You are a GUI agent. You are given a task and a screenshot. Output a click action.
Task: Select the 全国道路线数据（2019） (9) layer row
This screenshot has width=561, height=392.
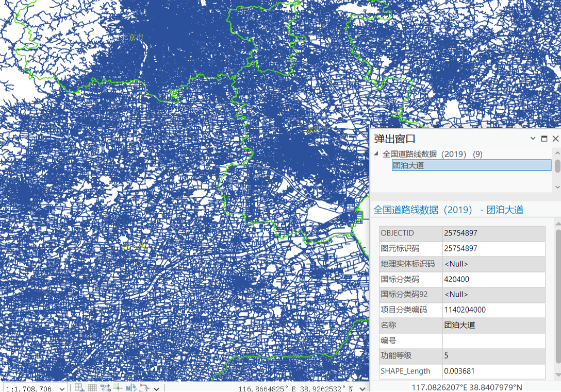coord(432,154)
